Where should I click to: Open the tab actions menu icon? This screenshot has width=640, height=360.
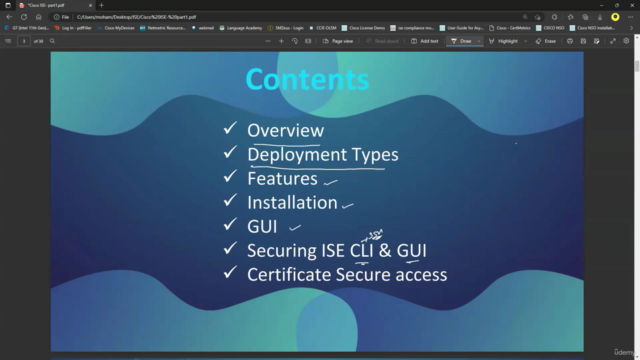pyautogui.click(x=8, y=5)
